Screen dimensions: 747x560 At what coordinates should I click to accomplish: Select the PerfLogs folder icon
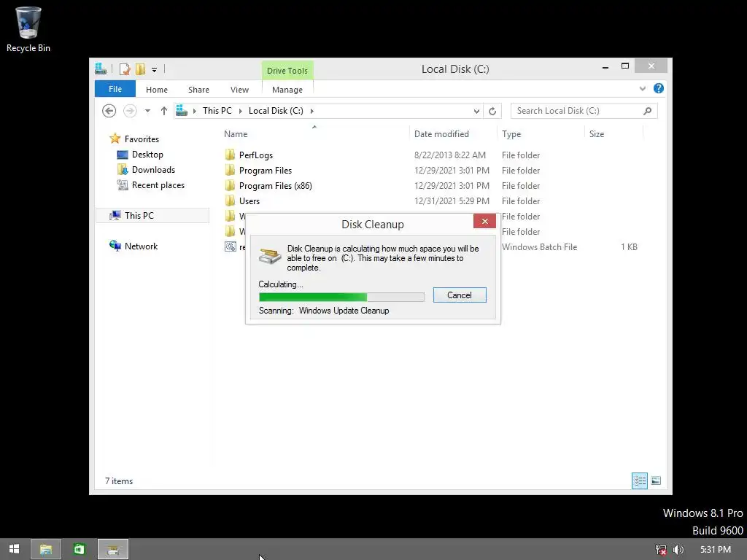click(x=230, y=155)
